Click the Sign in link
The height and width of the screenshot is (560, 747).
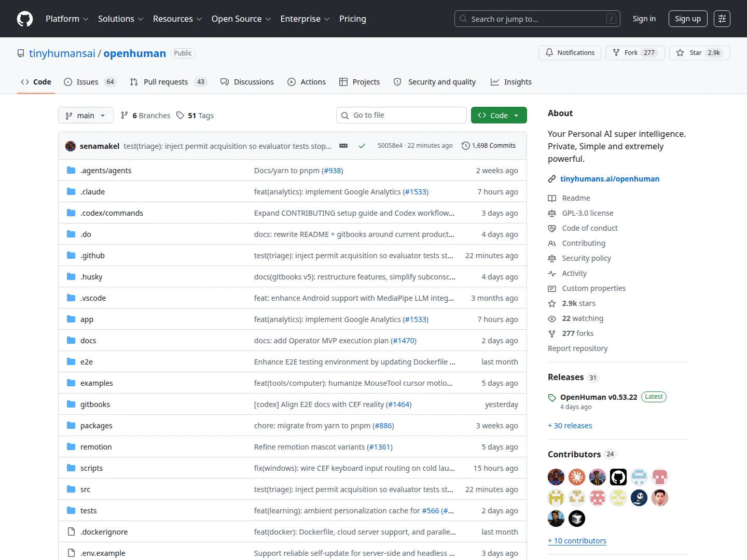coord(644,19)
